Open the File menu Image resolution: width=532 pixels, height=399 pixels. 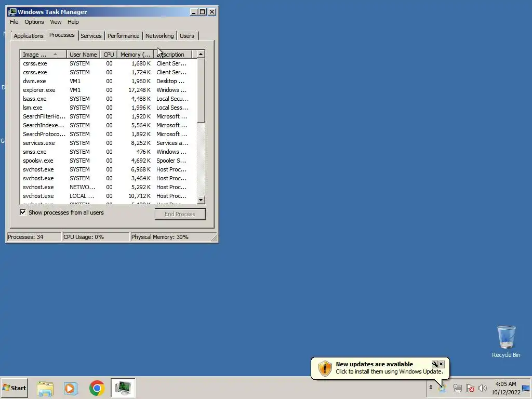(14, 22)
